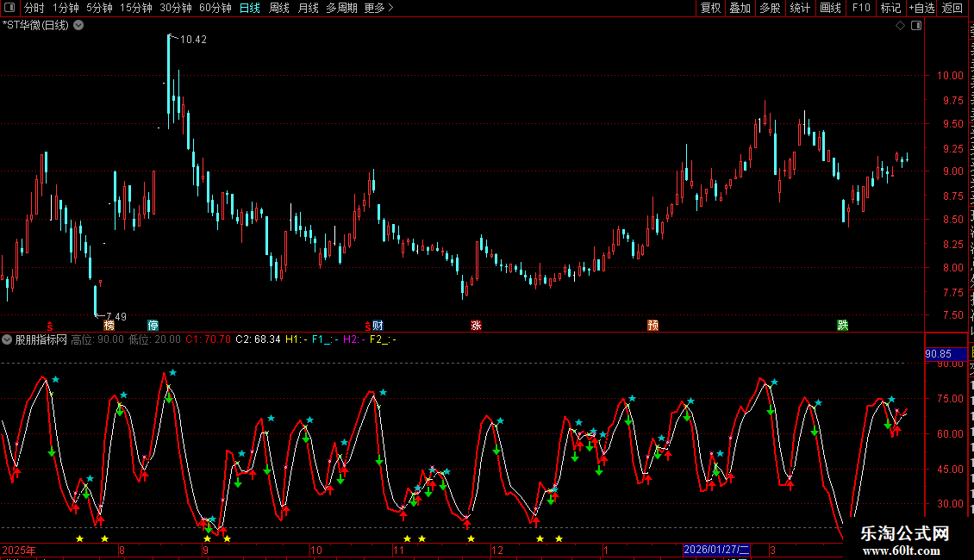
Task: Click the 7.49 low price label
Action: click(x=116, y=317)
